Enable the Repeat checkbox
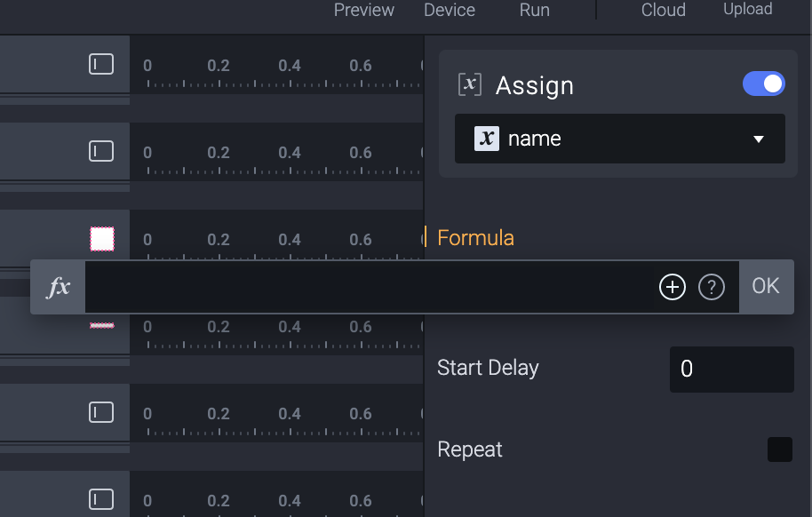This screenshot has height=517, width=812. click(x=779, y=449)
